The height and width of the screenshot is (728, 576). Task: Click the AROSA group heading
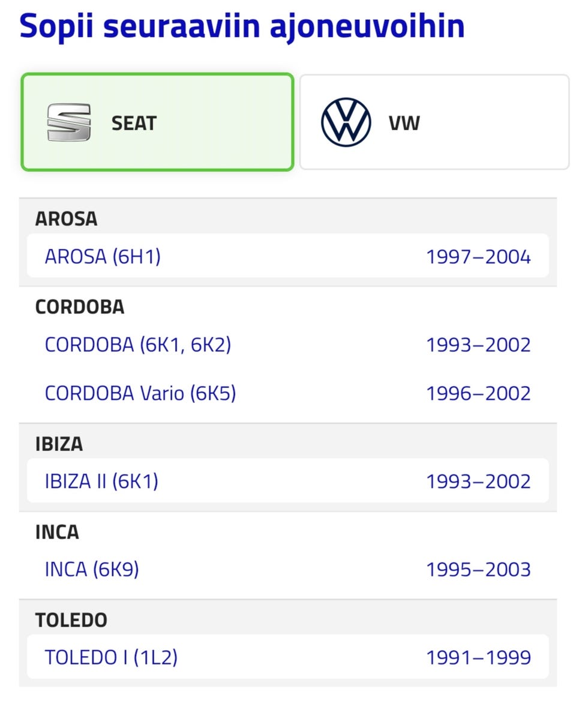[x=66, y=219]
